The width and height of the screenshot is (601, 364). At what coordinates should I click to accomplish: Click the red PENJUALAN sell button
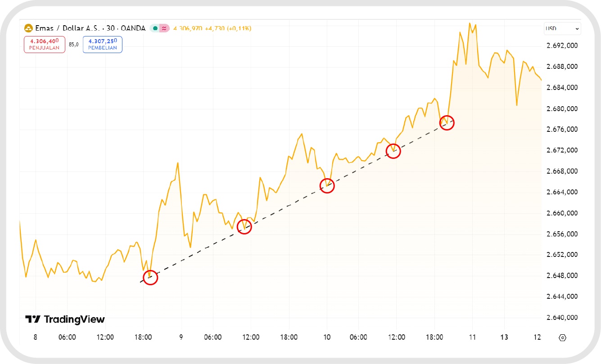coord(45,45)
